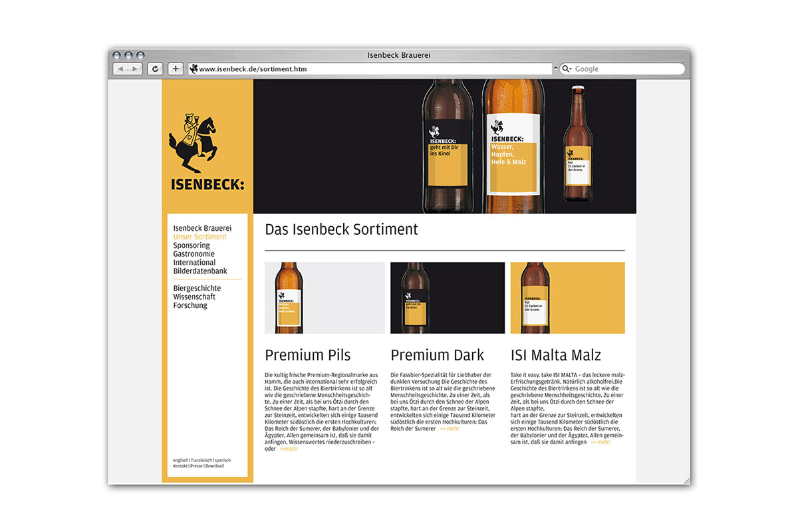Switch language to spanisch
The width and height of the screenshot is (798, 532).
[x=222, y=460]
